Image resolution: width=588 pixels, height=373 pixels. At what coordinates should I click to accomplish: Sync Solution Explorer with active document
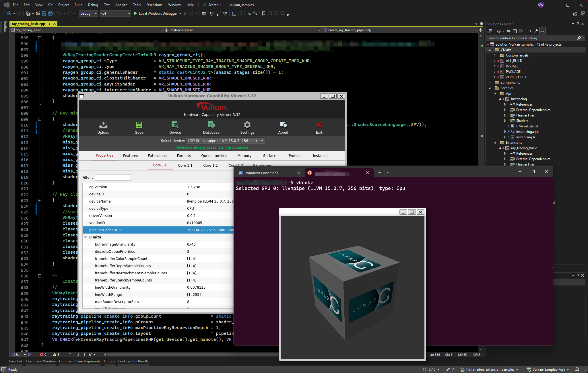508,31
